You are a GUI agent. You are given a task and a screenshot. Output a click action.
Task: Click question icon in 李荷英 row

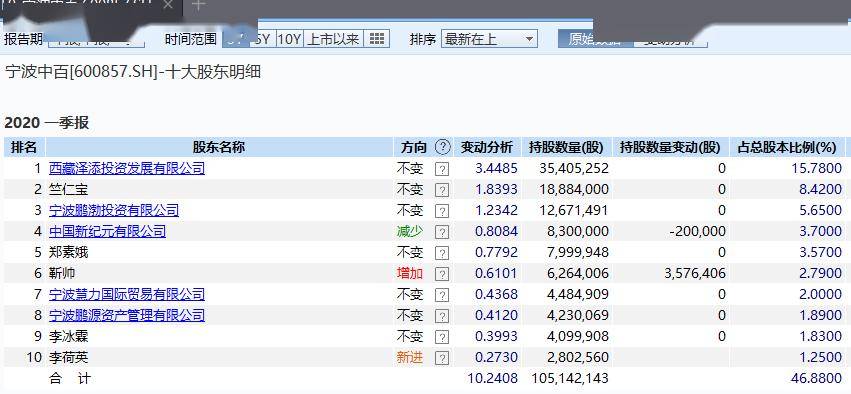point(442,358)
